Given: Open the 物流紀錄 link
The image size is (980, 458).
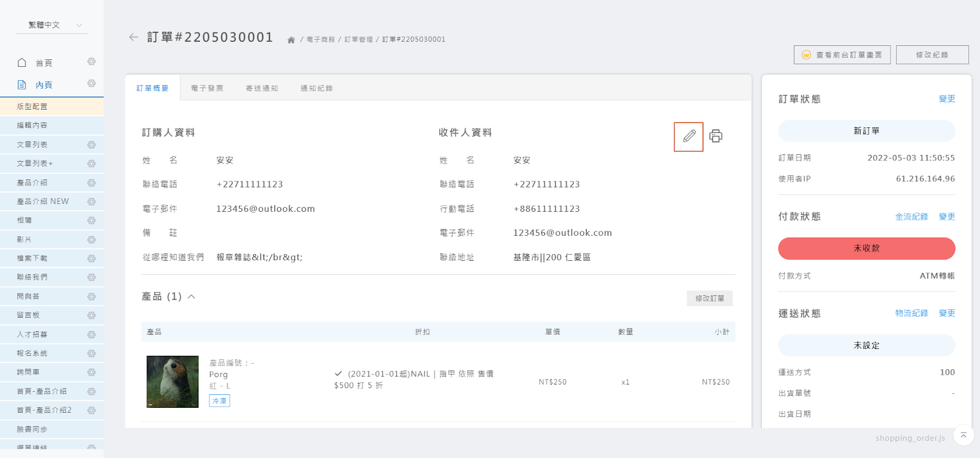Looking at the screenshot, I should [x=911, y=313].
